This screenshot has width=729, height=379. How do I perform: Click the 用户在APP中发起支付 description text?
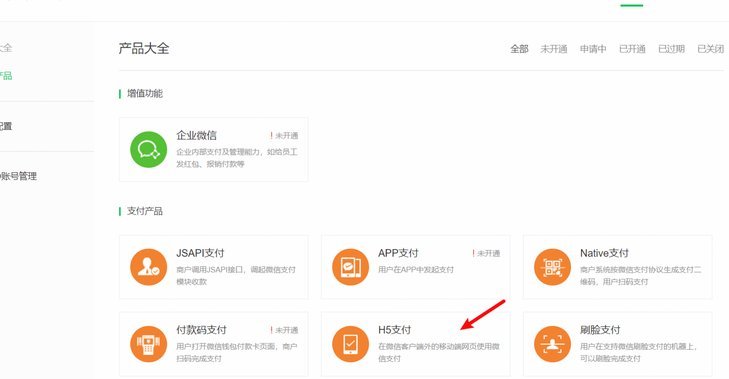416,269
